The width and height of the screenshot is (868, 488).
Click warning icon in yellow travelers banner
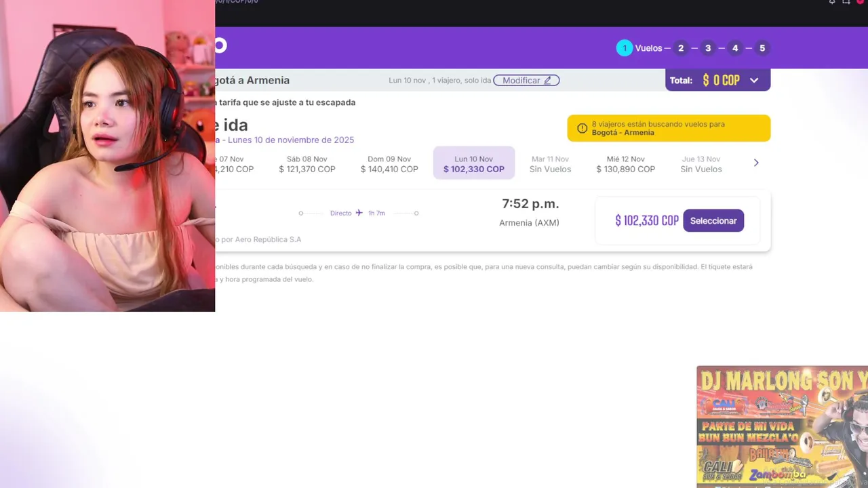tap(582, 128)
